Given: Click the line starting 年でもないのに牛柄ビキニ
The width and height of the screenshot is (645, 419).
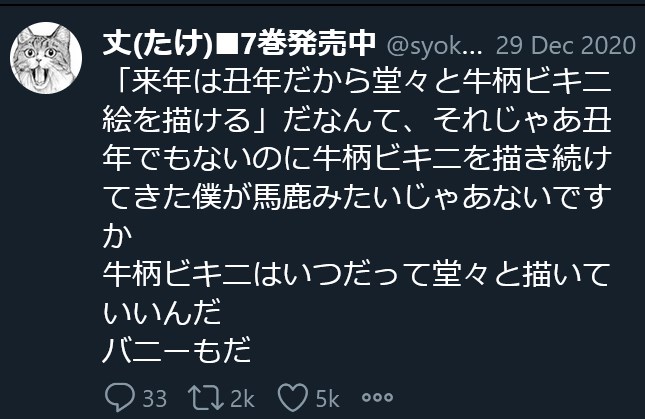Looking at the screenshot, I should pyautogui.click(x=365, y=161).
